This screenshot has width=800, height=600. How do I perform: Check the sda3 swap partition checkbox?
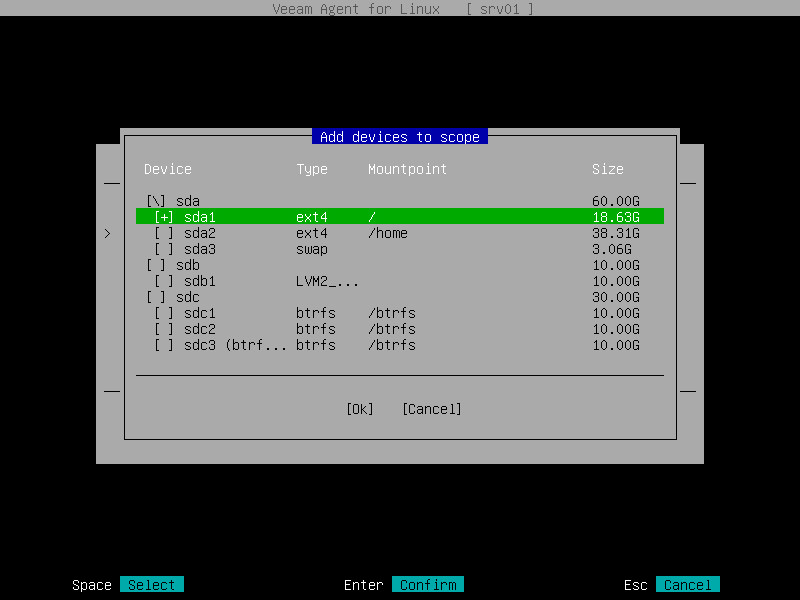pyautogui.click(x=164, y=249)
